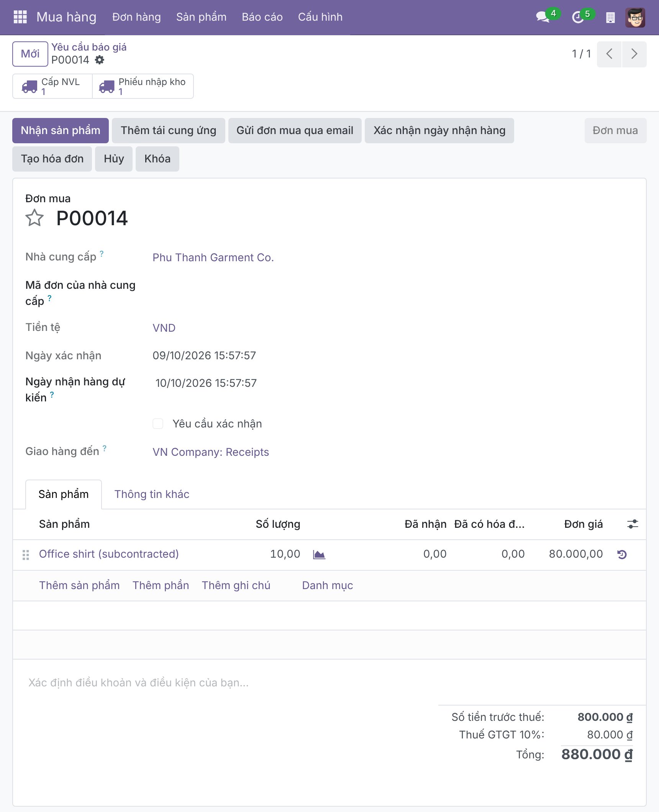This screenshot has width=659, height=812.
Task: Open the forecast chart icon for Office shirt
Action: click(x=319, y=554)
